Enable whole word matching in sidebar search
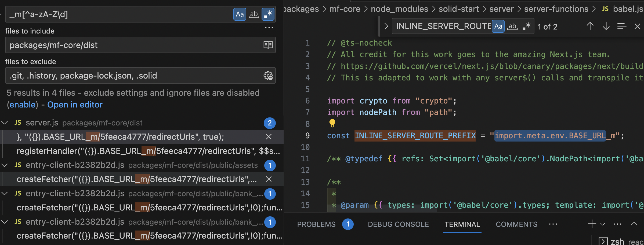Viewport: 644px width, 245px height. pyautogui.click(x=254, y=14)
